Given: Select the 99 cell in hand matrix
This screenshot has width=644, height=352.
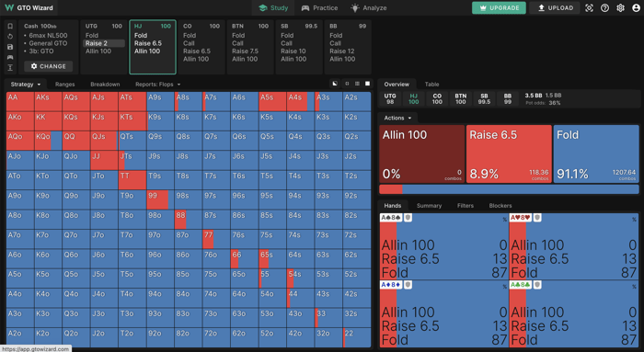Looking at the screenshot, I should pos(161,199).
